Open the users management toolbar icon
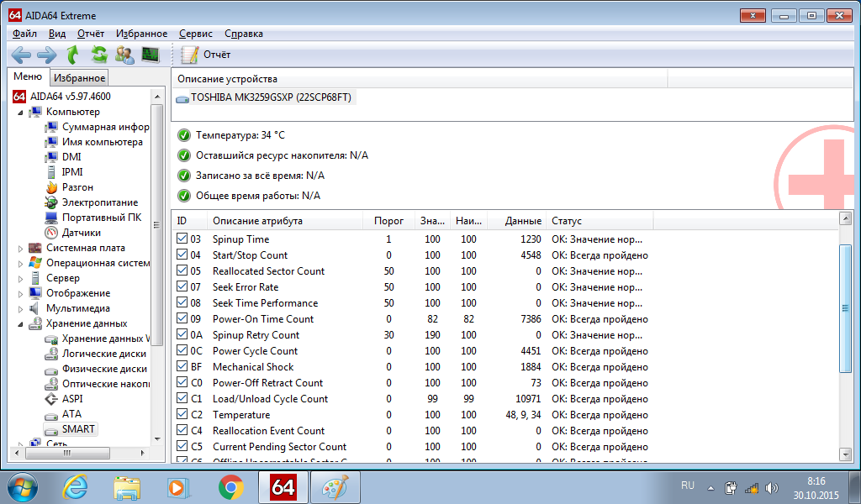The image size is (861, 504). [124, 55]
